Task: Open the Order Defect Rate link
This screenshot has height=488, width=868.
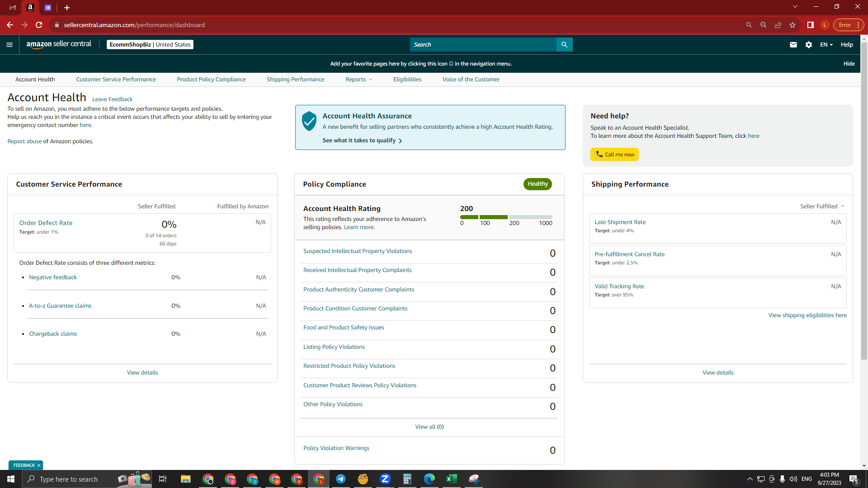Action: point(46,223)
